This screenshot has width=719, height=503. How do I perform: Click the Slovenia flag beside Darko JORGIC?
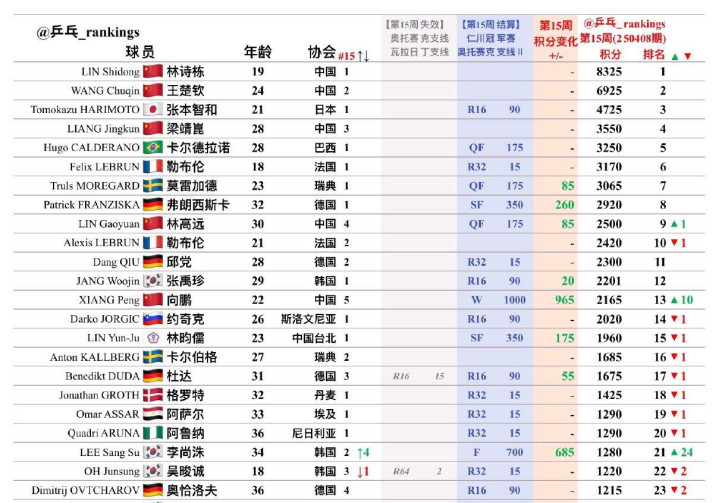(153, 319)
